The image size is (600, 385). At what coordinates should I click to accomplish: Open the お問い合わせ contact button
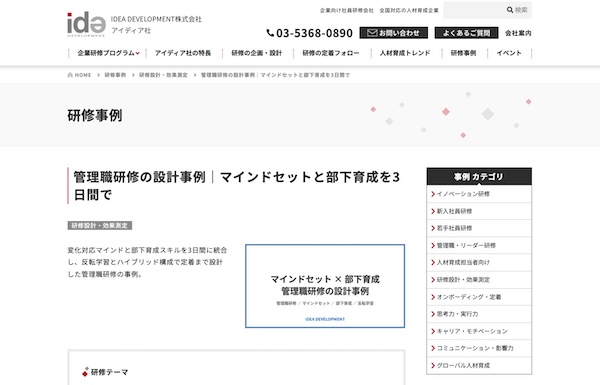(393, 33)
